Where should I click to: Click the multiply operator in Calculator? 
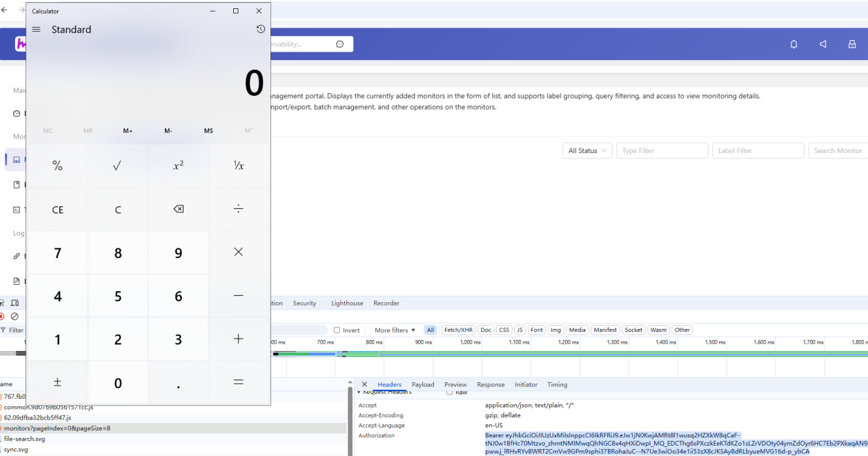point(239,252)
